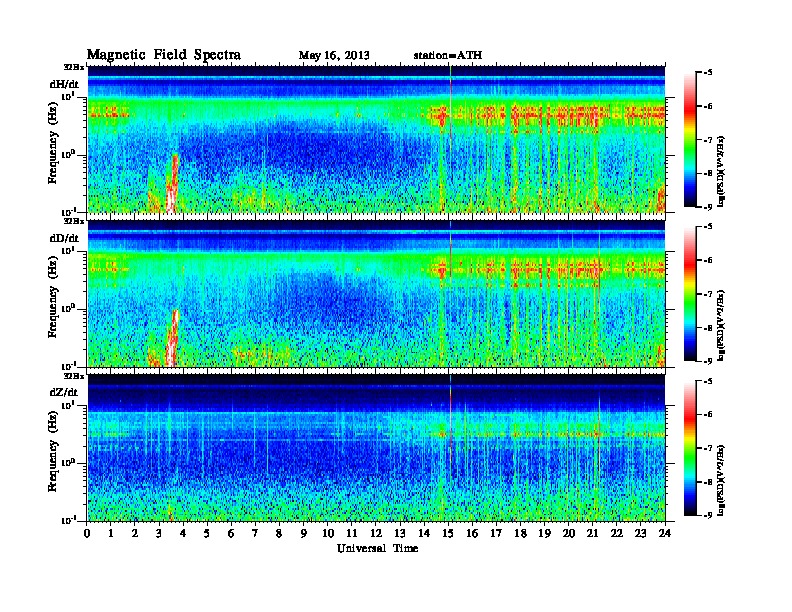Image resolution: width=792 pixels, height=612 pixels.
Task: Click the time axis tick label "14"
Action: [x=424, y=534]
